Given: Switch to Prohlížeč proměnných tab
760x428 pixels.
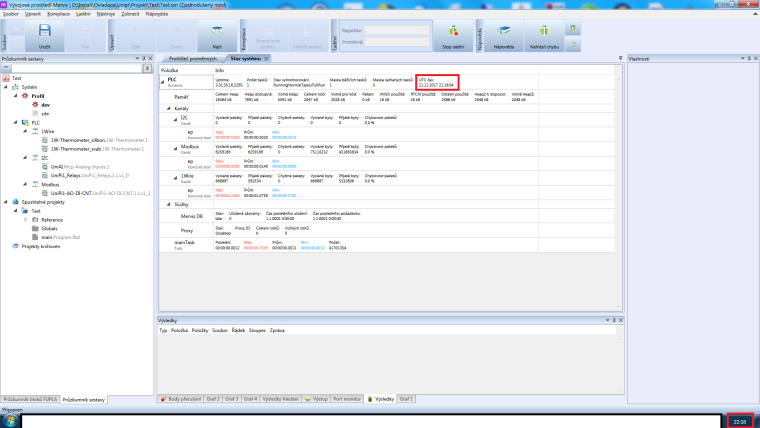Looking at the screenshot, I should [192, 58].
